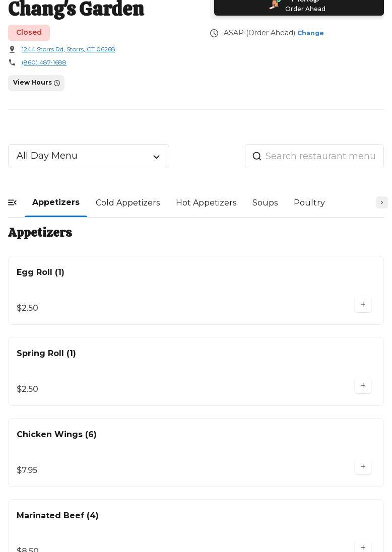Click Change next to ASAP order time
The width and height of the screenshot is (392, 552).
pos(310,33)
